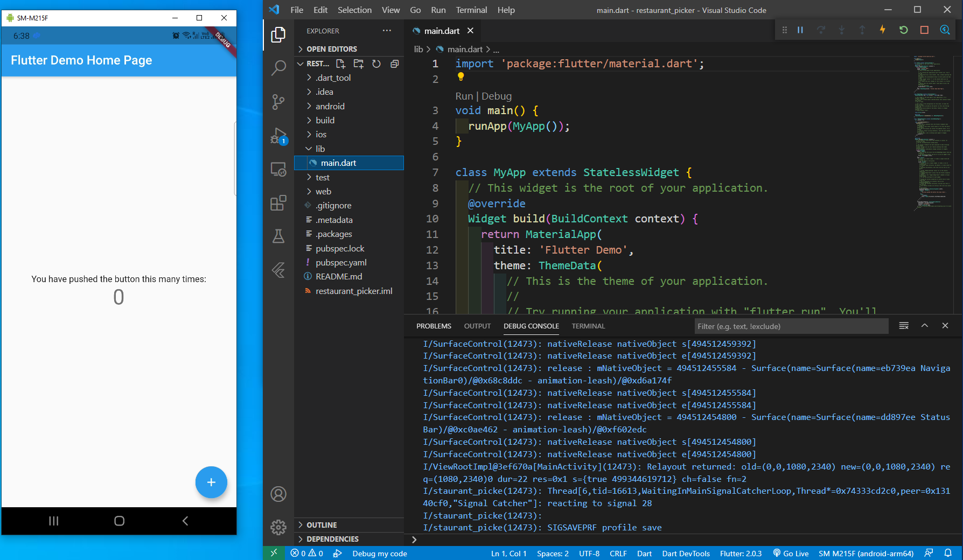This screenshot has width=963, height=560.
Task: Maximize the bottom panel size
Action: tap(924, 326)
